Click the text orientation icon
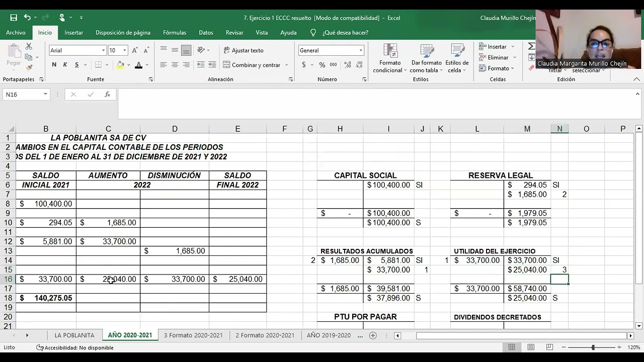The width and height of the screenshot is (644, 362). pos(201,50)
